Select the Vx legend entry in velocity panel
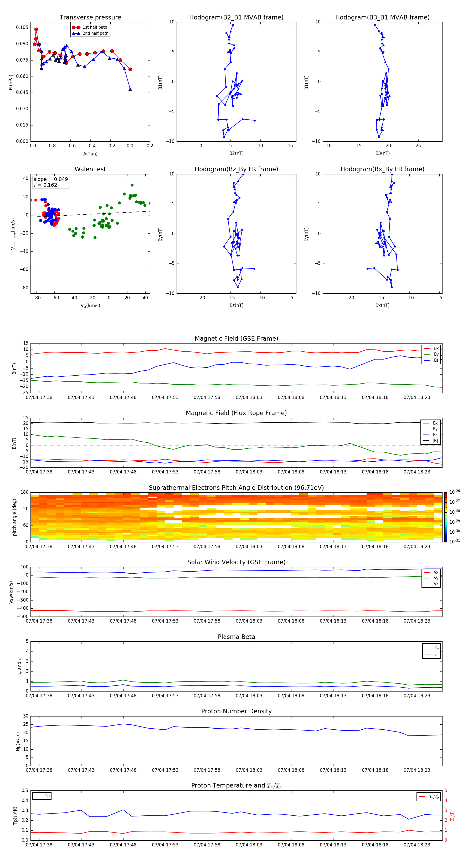 pos(431,572)
